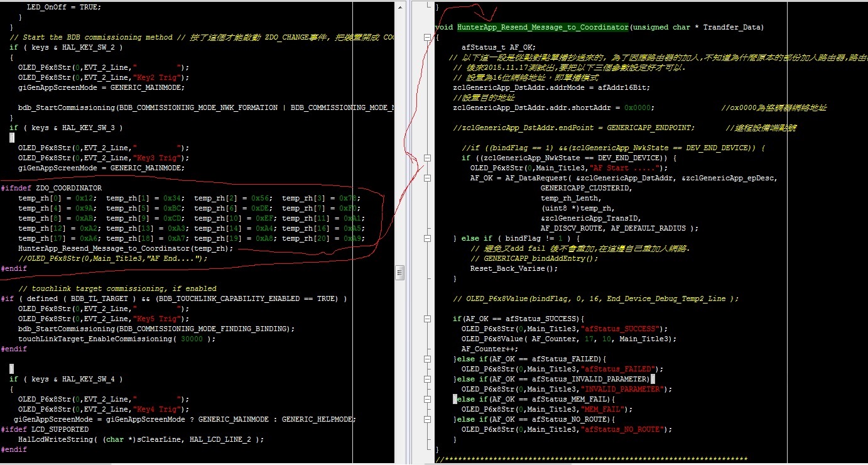Click 'HunterApp_Resend_Message_to_Coordinator(temp_rh);' call in left pane
The image size is (868, 465).
point(125,248)
